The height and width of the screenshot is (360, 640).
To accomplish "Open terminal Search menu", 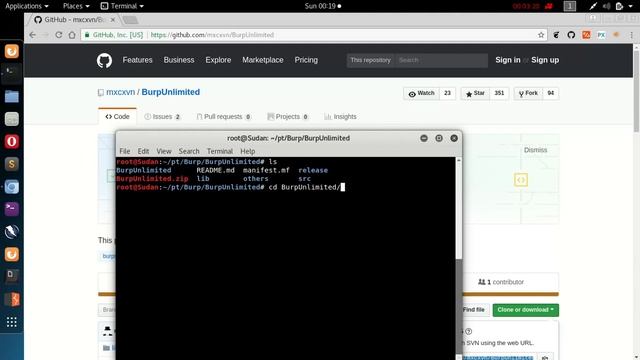I will click(x=189, y=151).
